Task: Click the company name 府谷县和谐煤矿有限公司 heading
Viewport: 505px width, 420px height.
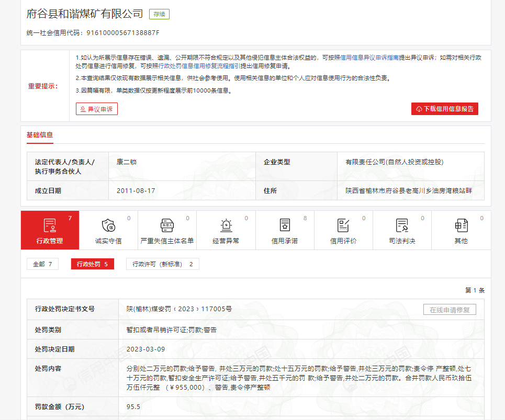Action: 85,14
